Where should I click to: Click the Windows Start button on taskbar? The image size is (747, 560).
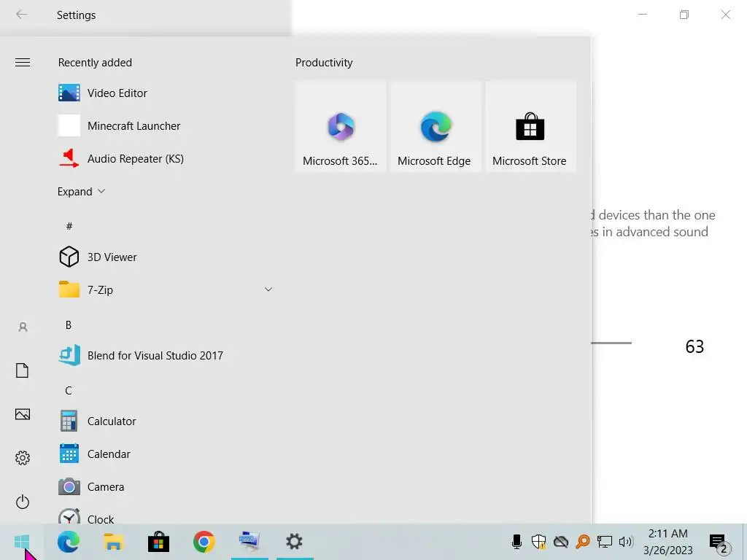pos(22,542)
